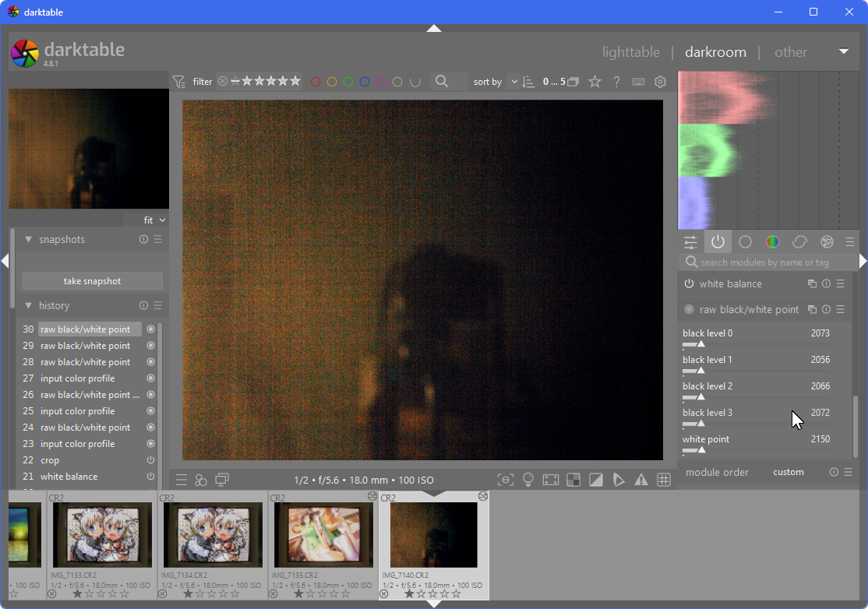Screen dimensions: 868x609
Task: Switch to lighttable view
Action: coord(630,52)
